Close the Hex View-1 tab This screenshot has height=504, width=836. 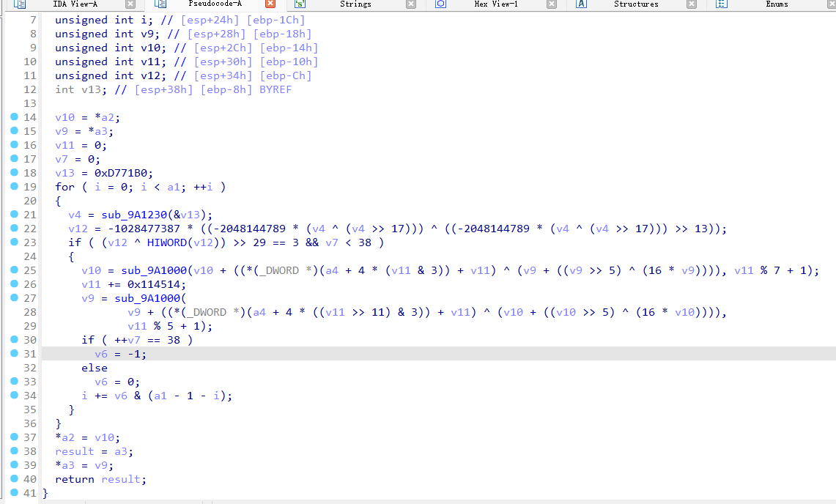(x=551, y=4)
